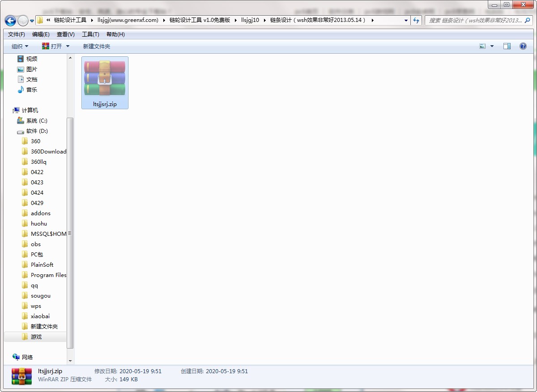Click llsjgj10 breadcrumb segment

point(250,20)
